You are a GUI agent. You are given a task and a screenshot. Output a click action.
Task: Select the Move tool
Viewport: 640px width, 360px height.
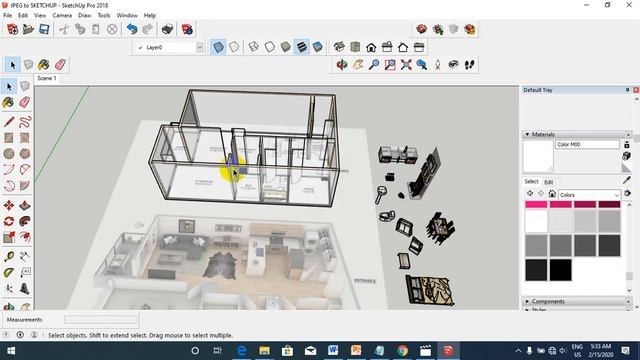pyautogui.click(x=9, y=205)
